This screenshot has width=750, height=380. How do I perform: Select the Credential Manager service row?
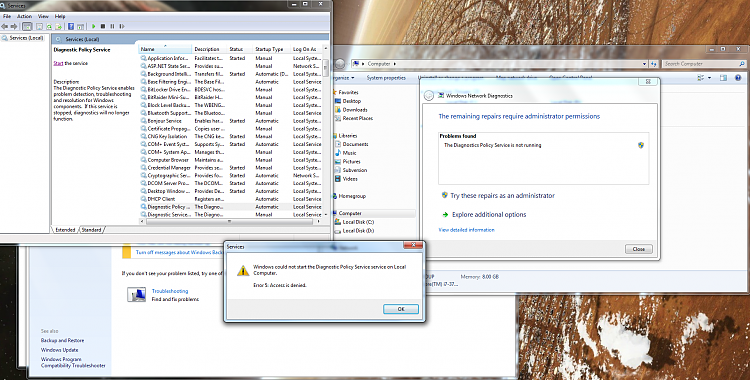click(x=231, y=168)
